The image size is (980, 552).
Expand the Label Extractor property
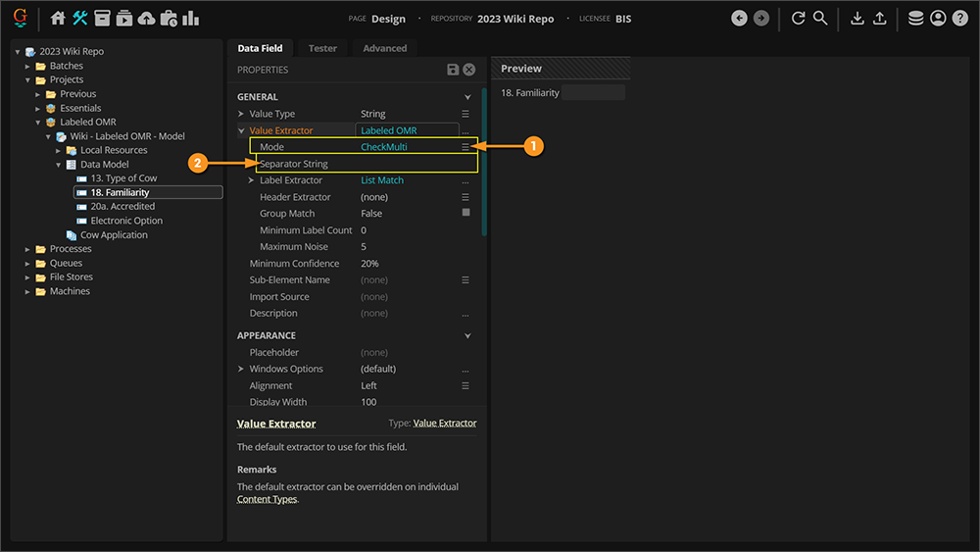tap(251, 180)
